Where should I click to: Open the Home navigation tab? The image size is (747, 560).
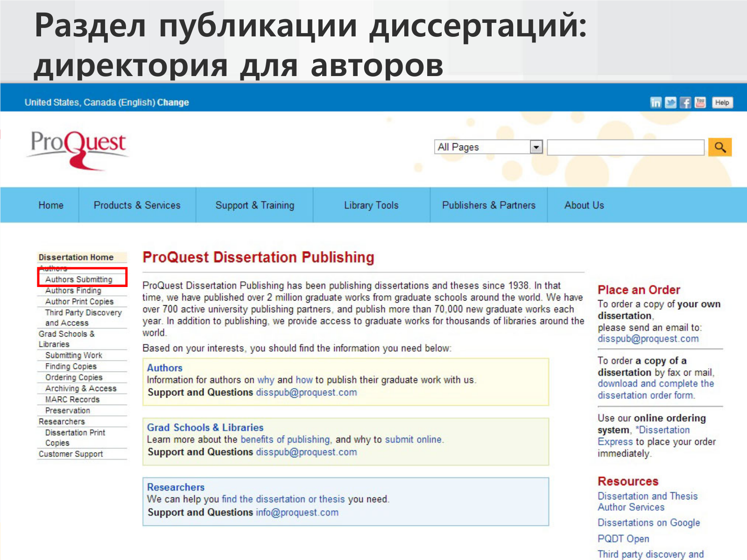tap(51, 205)
